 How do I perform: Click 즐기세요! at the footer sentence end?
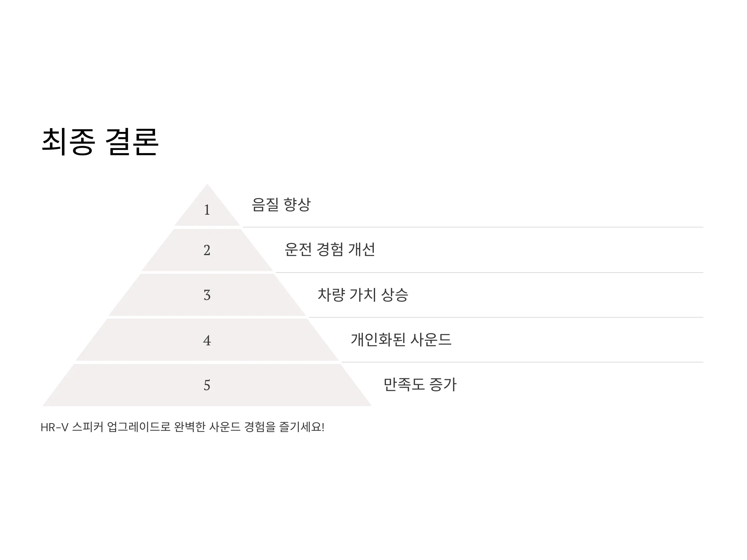click(302, 427)
